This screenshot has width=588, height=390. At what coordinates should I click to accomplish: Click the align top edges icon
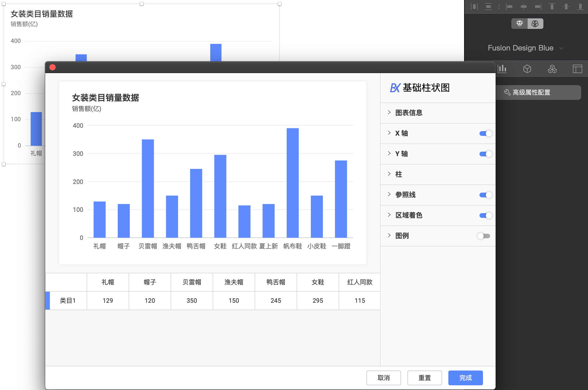[552, 7]
